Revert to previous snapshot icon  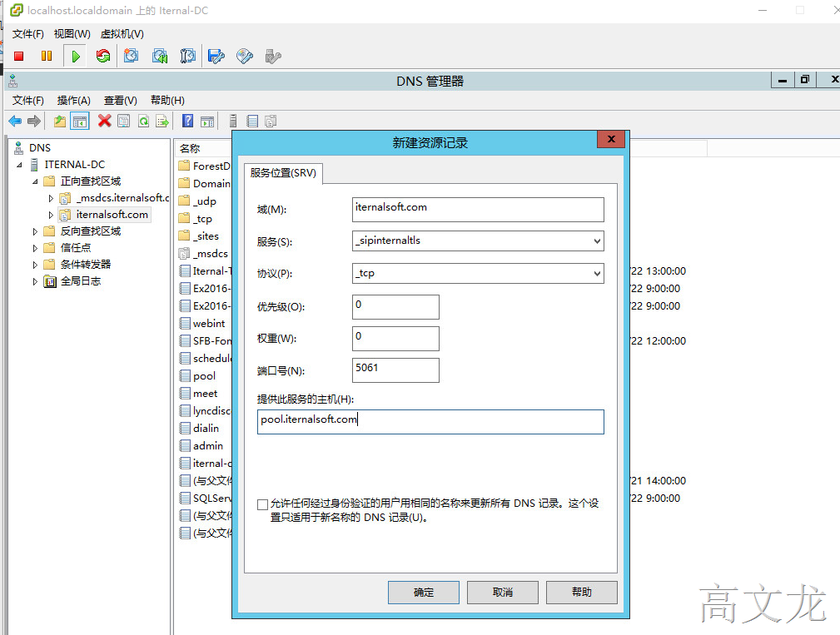(160, 56)
